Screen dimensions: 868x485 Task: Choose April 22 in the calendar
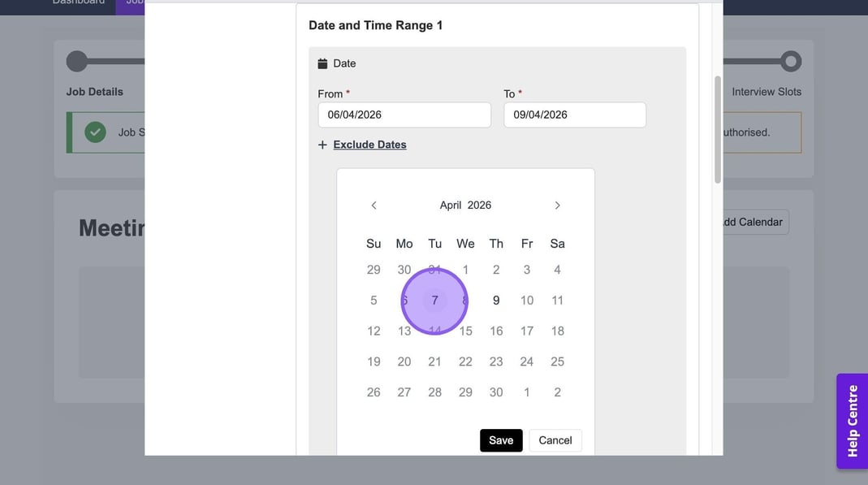click(465, 362)
